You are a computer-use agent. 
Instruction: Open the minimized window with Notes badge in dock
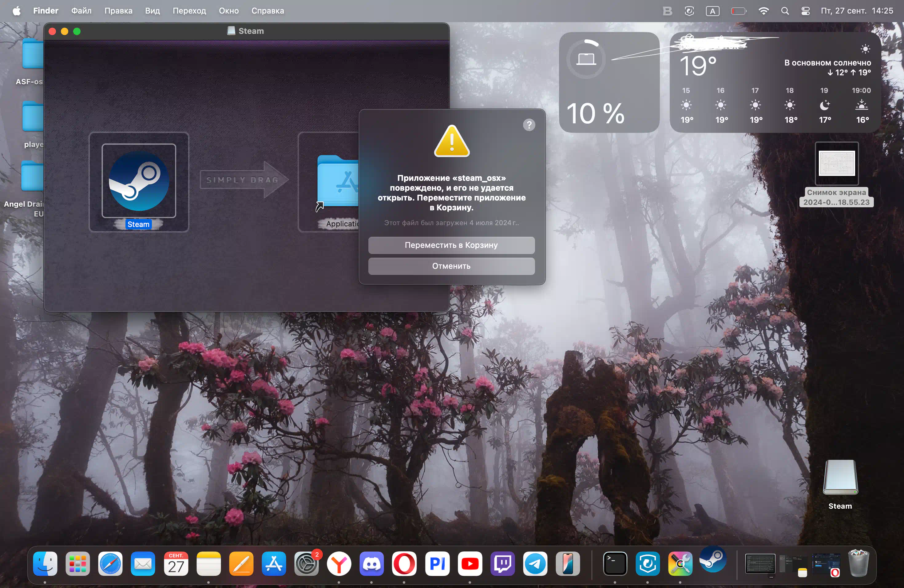[x=794, y=565]
